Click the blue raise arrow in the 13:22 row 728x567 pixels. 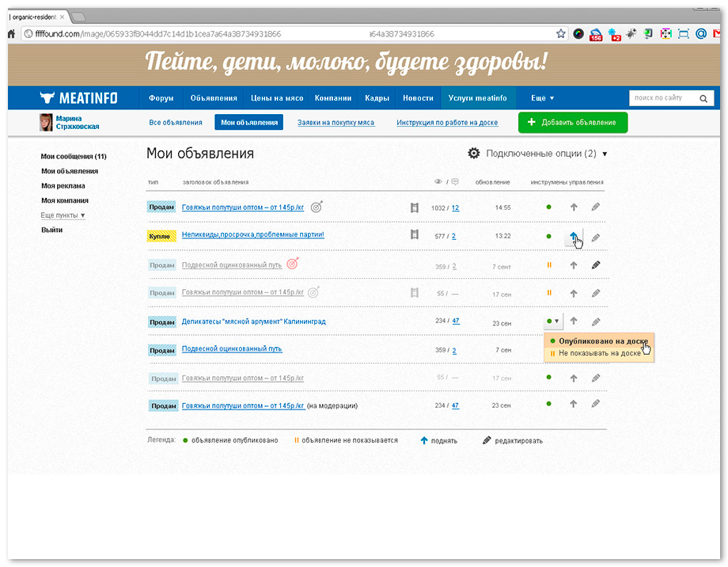pyautogui.click(x=574, y=236)
